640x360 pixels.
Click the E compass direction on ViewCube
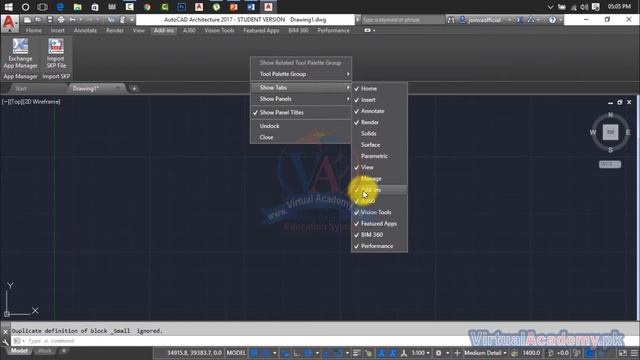(628, 132)
